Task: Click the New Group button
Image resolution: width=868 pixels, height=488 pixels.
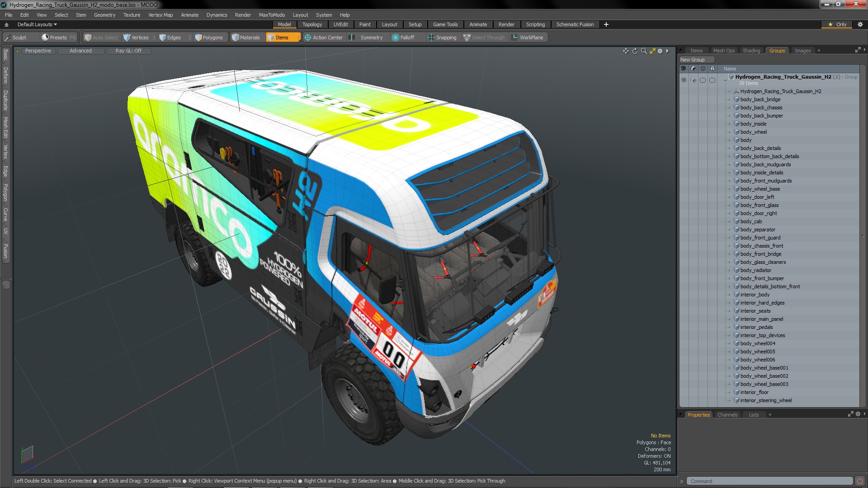Action: pyautogui.click(x=697, y=60)
